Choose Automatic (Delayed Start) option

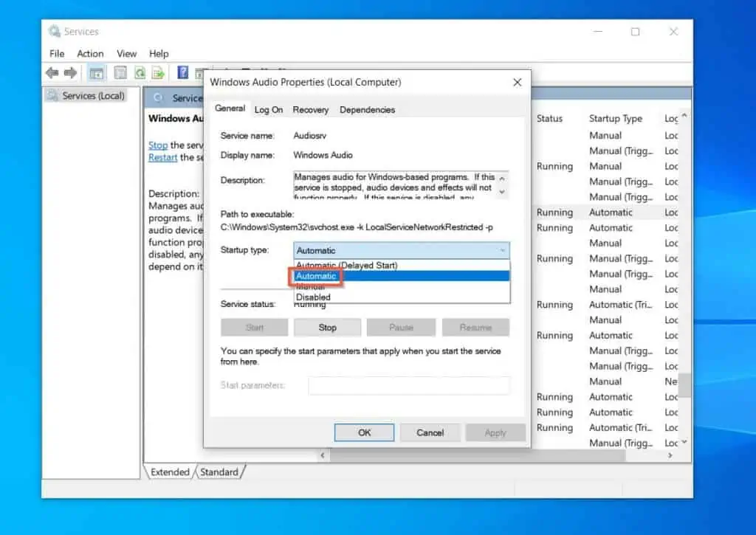401,265
